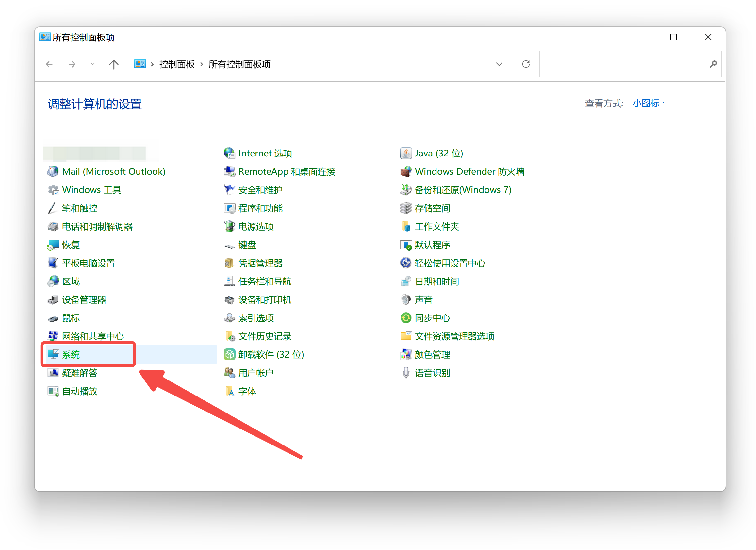Click the Internet 选项 globe icon

coord(229,153)
